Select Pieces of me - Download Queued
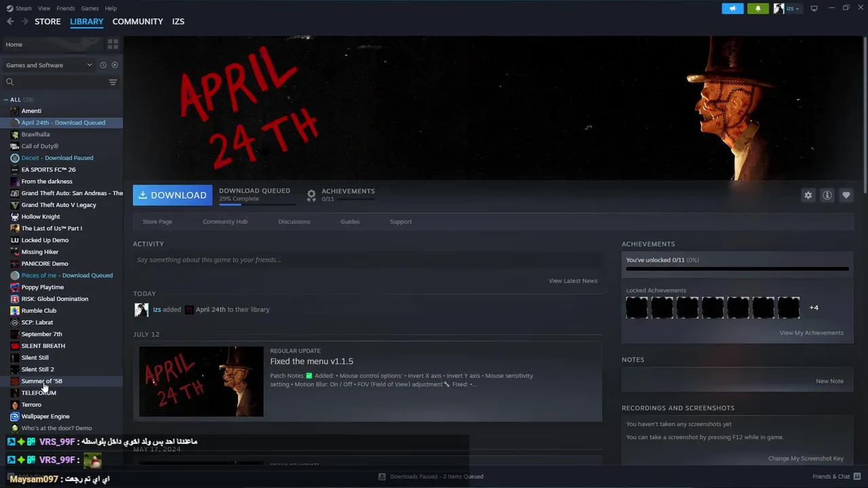868x488 pixels. [67, 276]
